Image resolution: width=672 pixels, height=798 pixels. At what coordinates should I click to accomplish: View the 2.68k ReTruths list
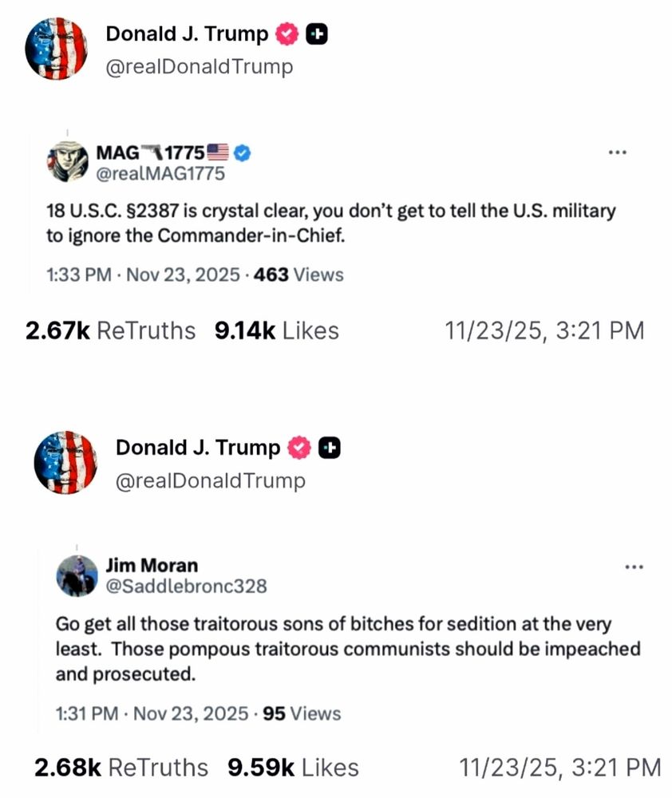click(121, 768)
